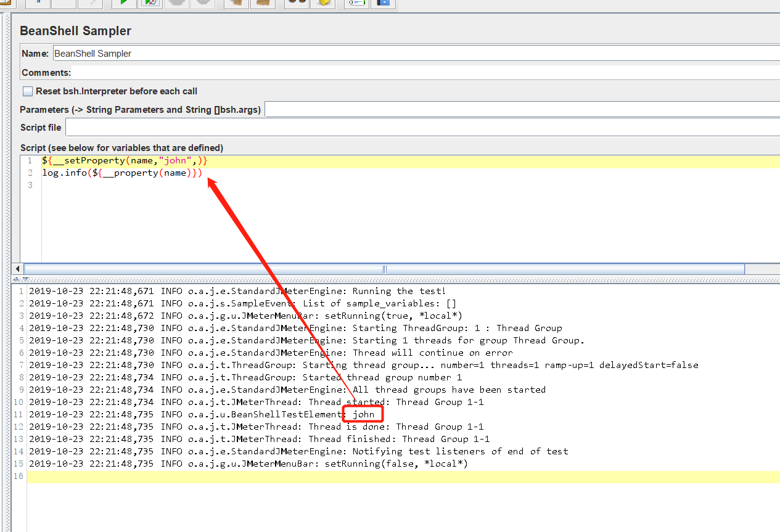This screenshot has height=532, width=780.
Task: Click the script editor horizontal scrollbar
Action: click(x=384, y=269)
